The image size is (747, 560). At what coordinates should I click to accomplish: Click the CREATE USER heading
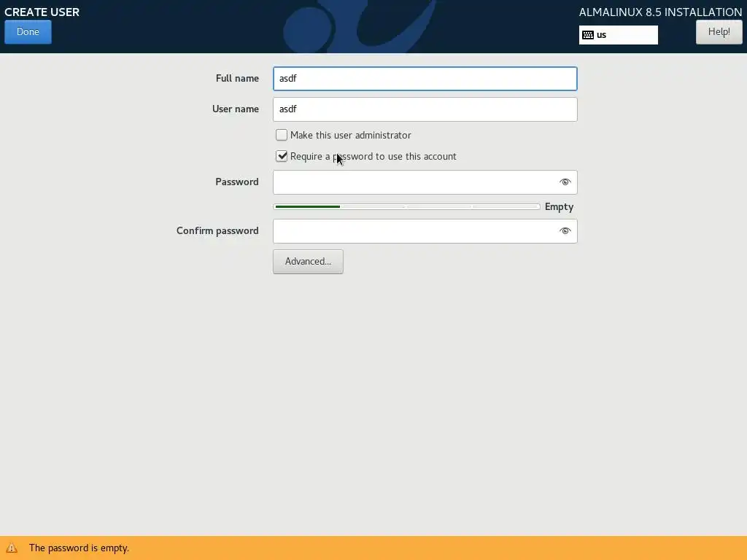tap(42, 12)
